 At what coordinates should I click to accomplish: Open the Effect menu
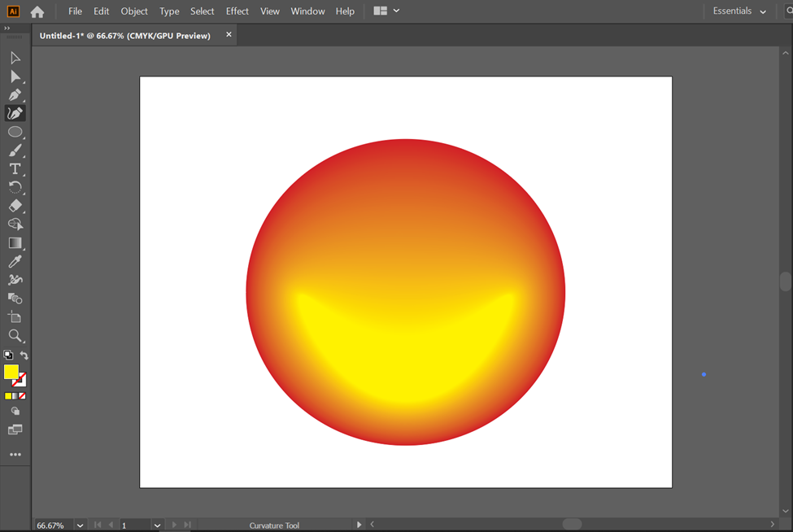(237, 11)
